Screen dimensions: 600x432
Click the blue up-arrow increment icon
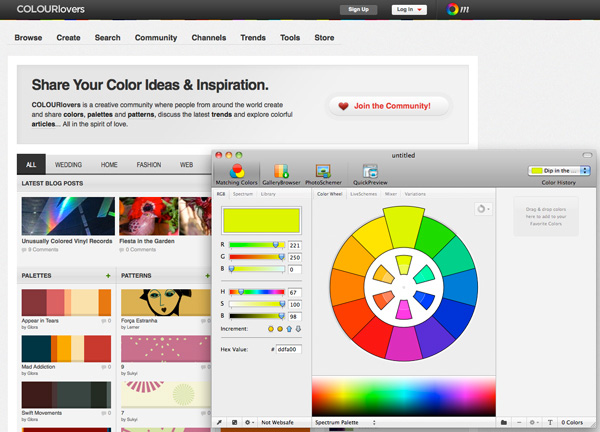[x=289, y=329]
